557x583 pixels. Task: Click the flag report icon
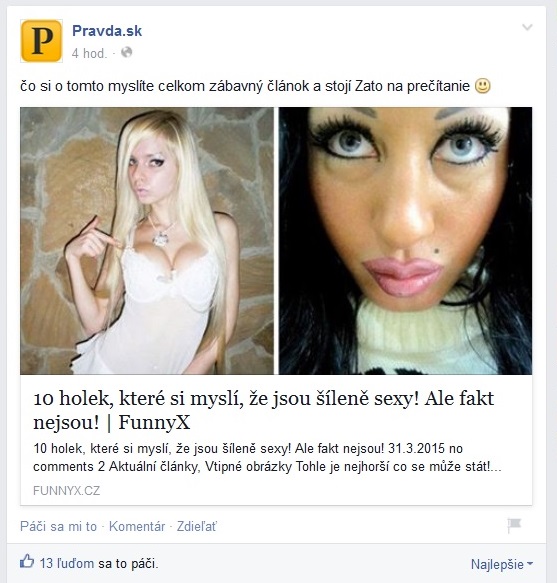coord(515,525)
